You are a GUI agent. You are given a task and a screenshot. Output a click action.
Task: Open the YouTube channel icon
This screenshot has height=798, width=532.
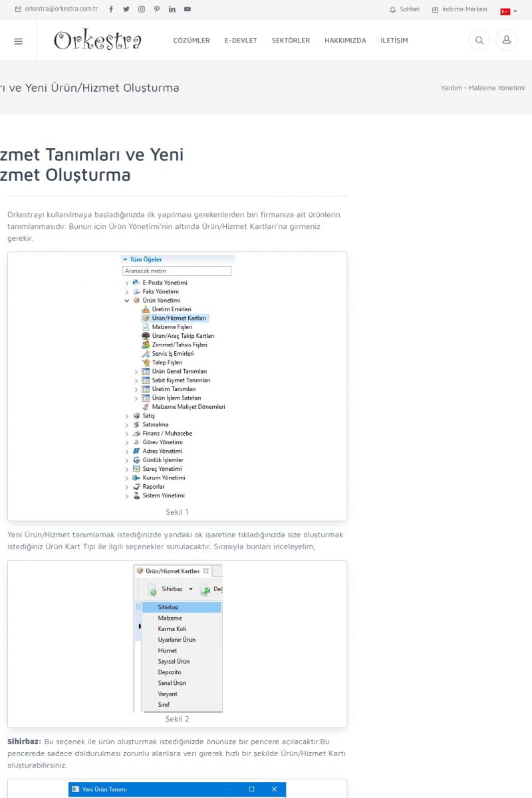pos(188,9)
